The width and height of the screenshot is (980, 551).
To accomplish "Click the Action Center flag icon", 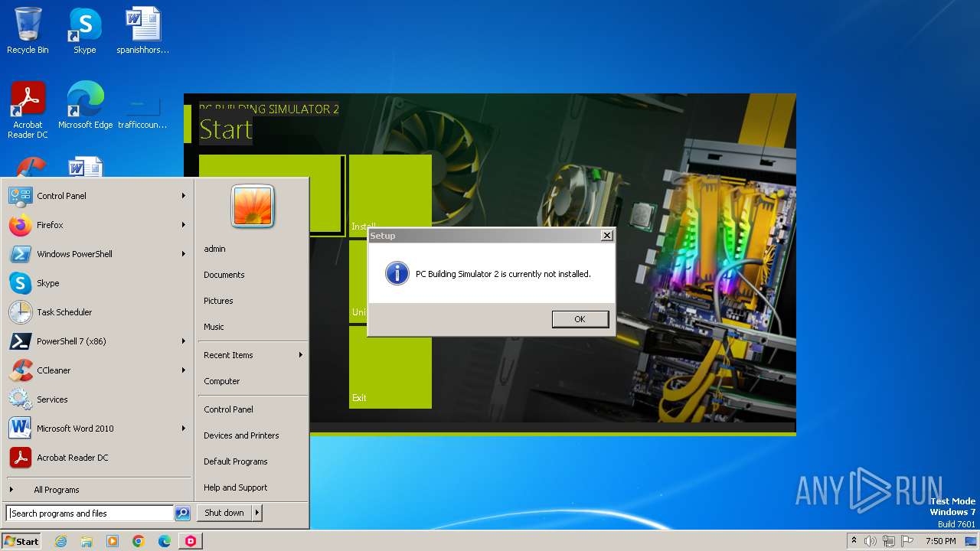I will tap(907, 541).
